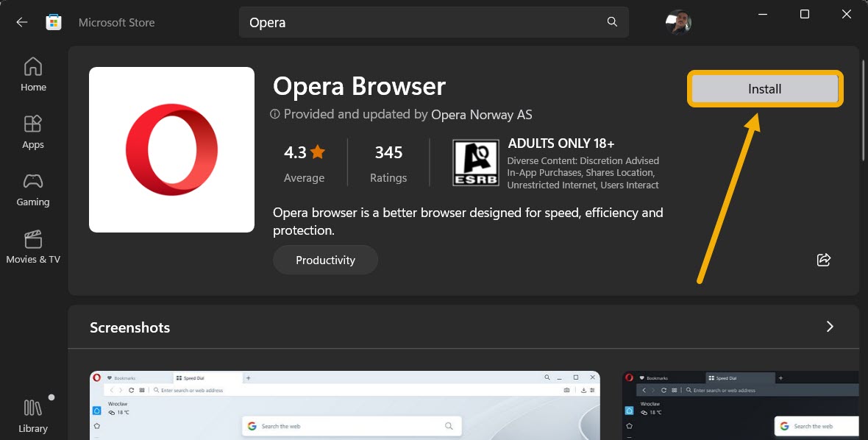Click the back arrow navigation icon
The width and height of the screenshot is (868, 440).
[21, 21]
